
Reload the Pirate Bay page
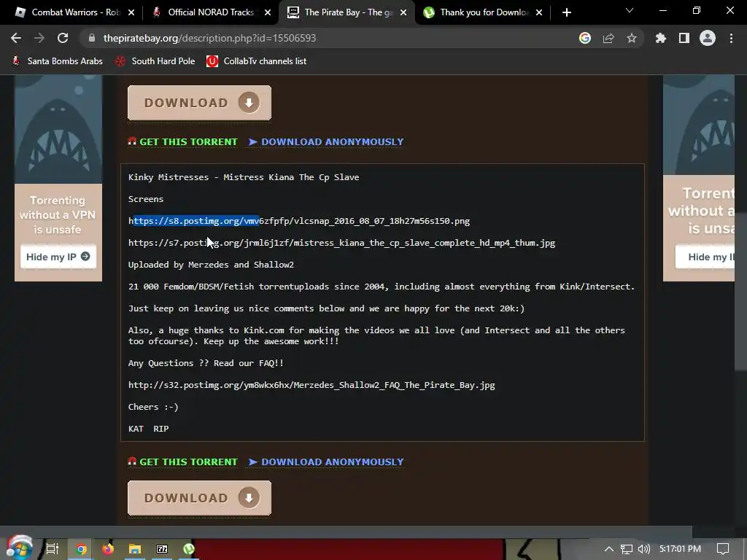click(x=63, y=38)
